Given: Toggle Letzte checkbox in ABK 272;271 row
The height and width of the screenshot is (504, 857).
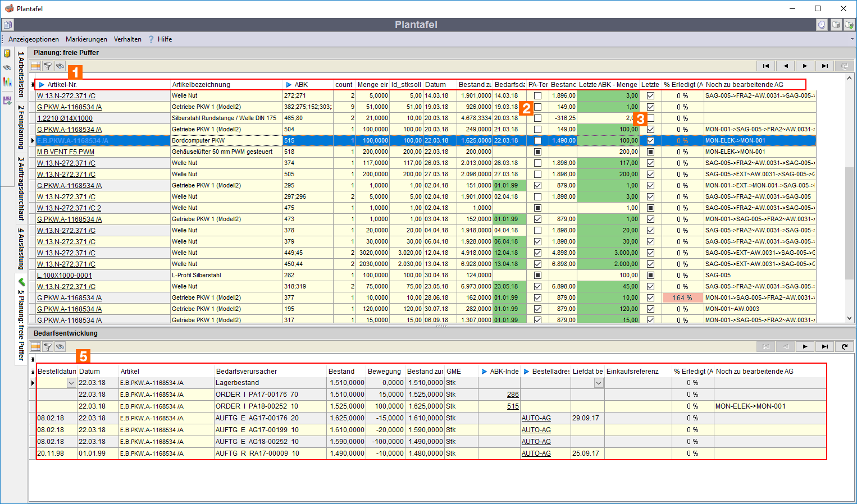Looking at the screenshot, I should pyautogui.click(x=650, y=95).
